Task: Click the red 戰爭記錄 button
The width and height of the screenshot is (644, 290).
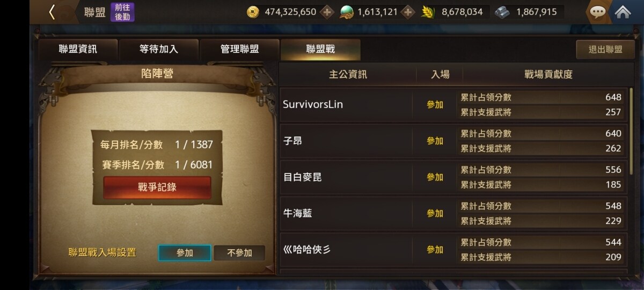Action: [157, 187]
